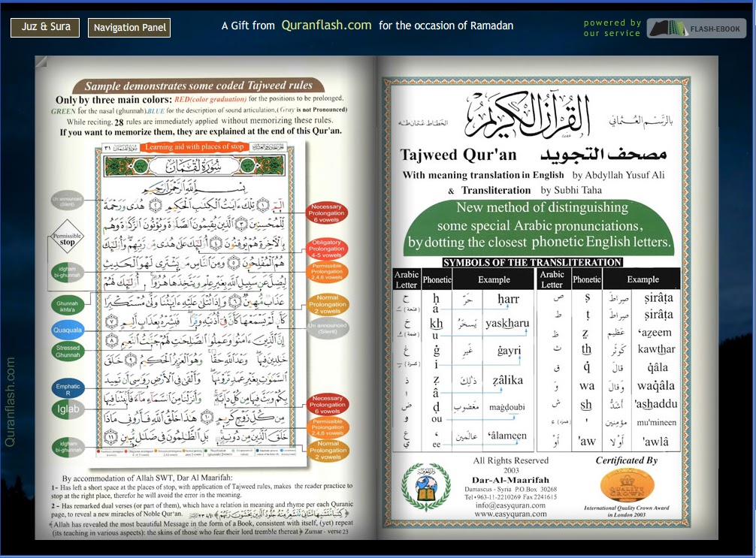
Task: Click the Surat Luqman ornamental title cartouche
Action: coord(195,167)
